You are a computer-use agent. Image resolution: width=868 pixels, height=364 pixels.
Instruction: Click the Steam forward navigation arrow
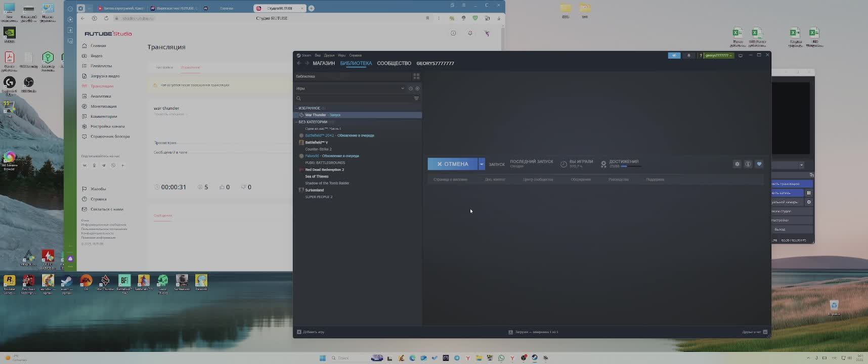307,63
